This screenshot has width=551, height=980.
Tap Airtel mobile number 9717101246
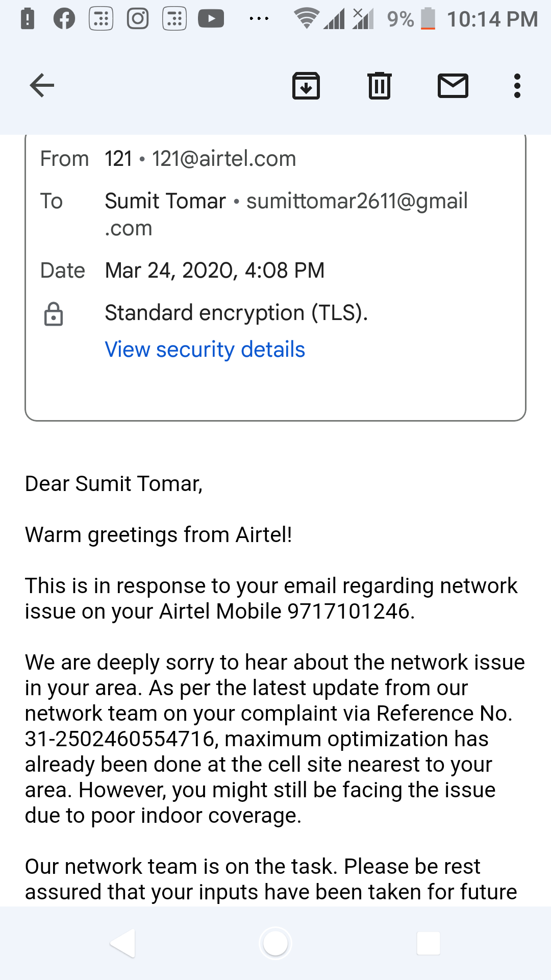[x=349, y=611]
